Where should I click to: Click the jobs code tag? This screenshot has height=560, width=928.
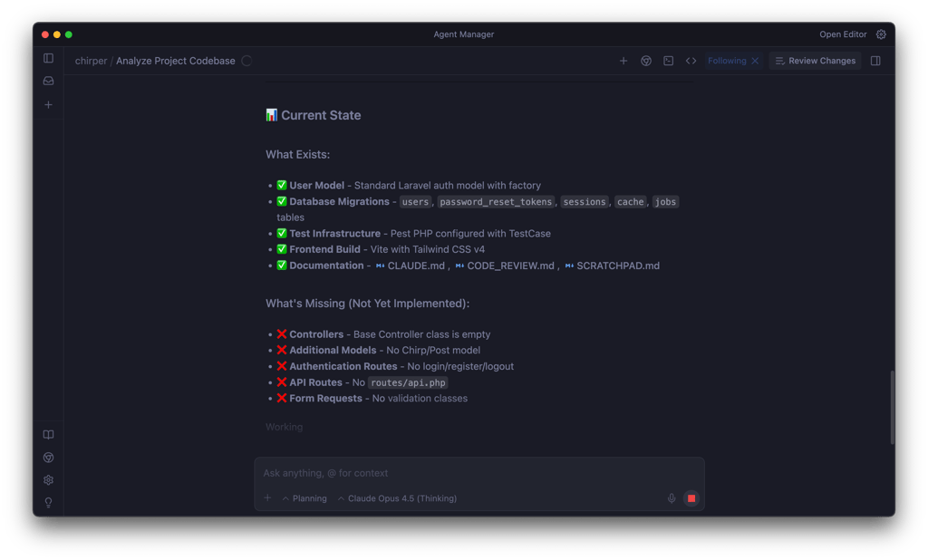(665, 202)
